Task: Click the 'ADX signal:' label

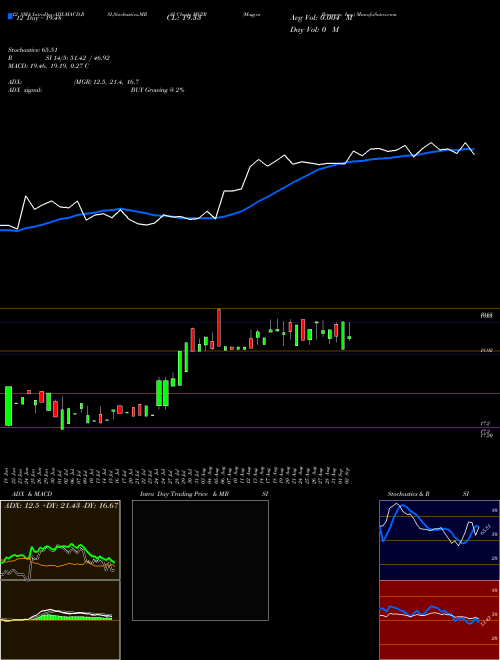Action: (25, 90)
